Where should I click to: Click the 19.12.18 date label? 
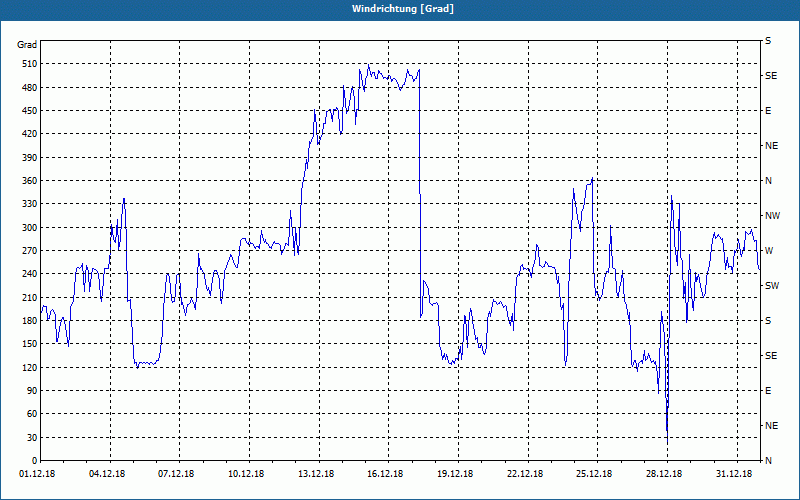[x=455, y=474]
